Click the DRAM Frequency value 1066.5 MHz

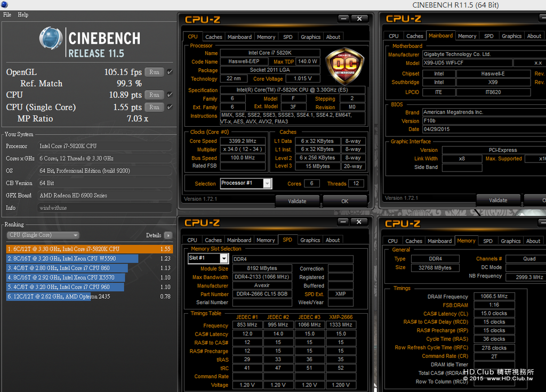(x=494, y=296)
